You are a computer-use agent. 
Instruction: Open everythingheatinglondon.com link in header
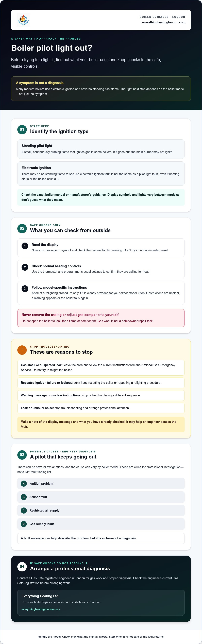click(x=163, y=22)
